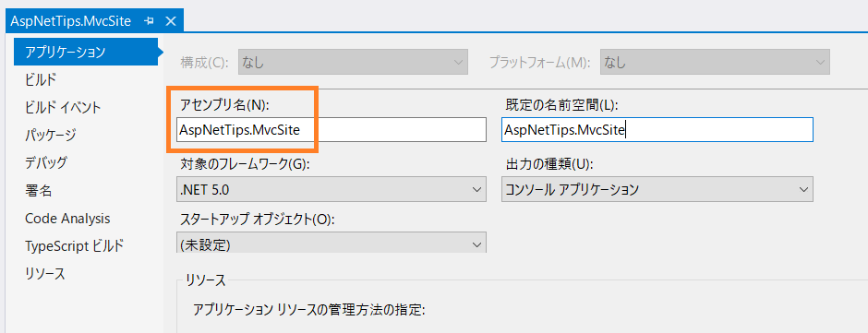Select the 署名 page

click(x=38, y=191)
